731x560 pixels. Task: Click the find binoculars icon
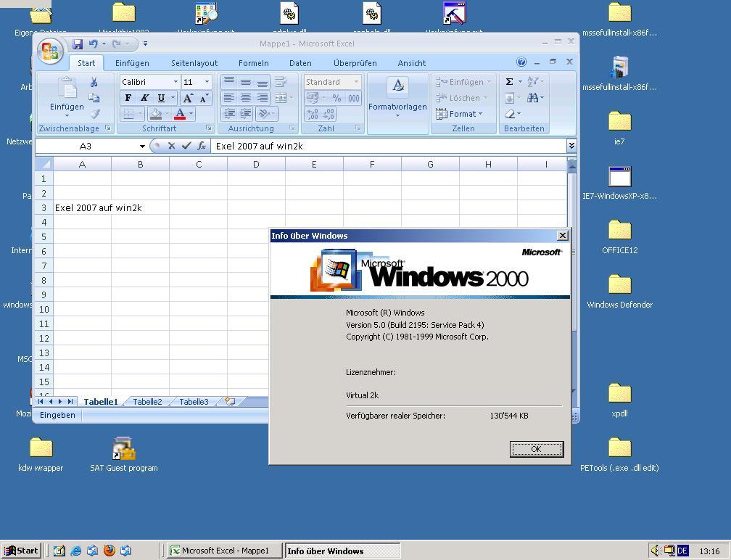[x=533, y=98]
